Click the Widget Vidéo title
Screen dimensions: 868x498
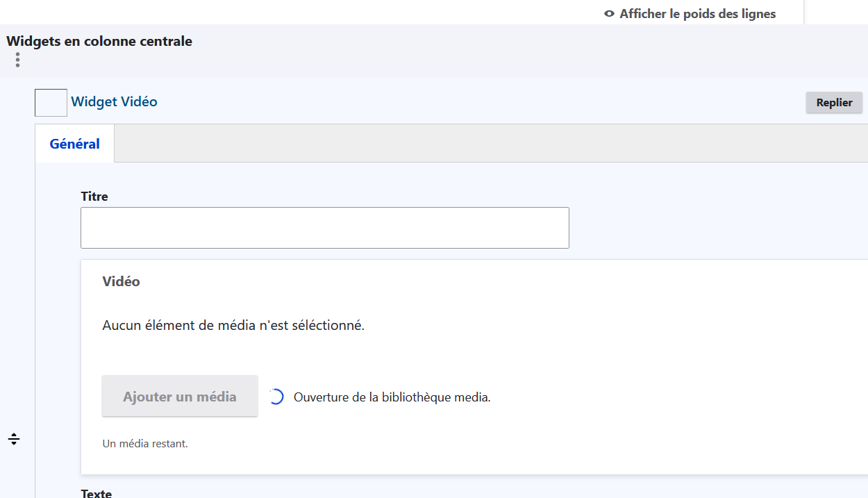pos(114,102)
